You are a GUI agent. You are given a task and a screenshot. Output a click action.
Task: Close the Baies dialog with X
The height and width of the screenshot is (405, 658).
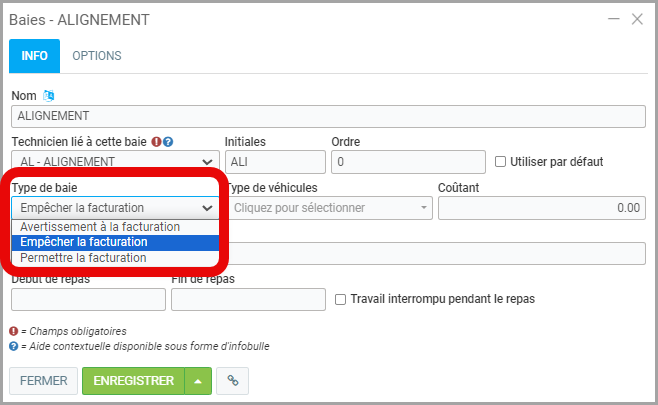tap(636, 19)
